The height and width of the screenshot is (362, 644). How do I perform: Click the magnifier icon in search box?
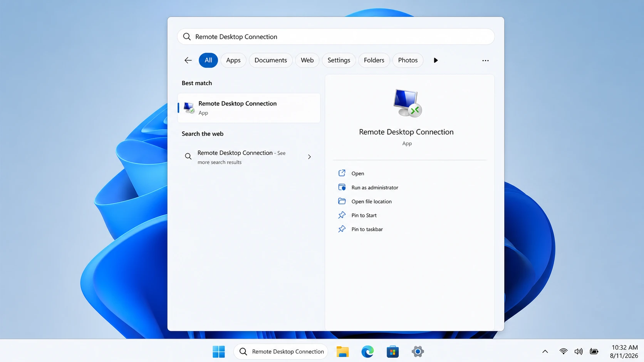tap(187, 37)
